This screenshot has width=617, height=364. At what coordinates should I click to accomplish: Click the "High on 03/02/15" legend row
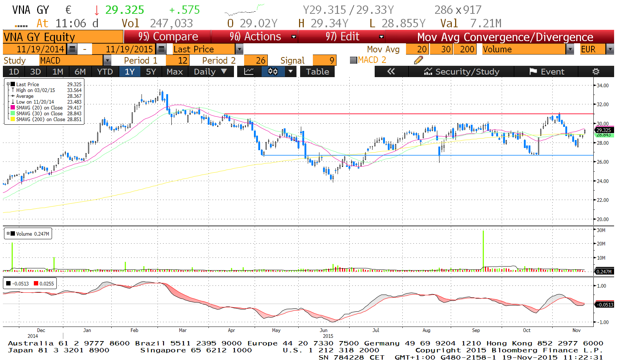[x=47, y=90]
